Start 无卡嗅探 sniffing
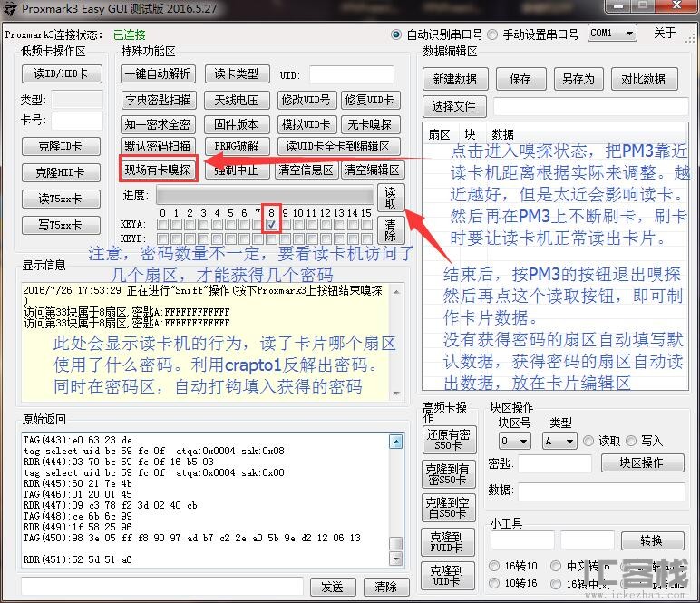Screen dimensions: 700x603 (x=371, y=124)
